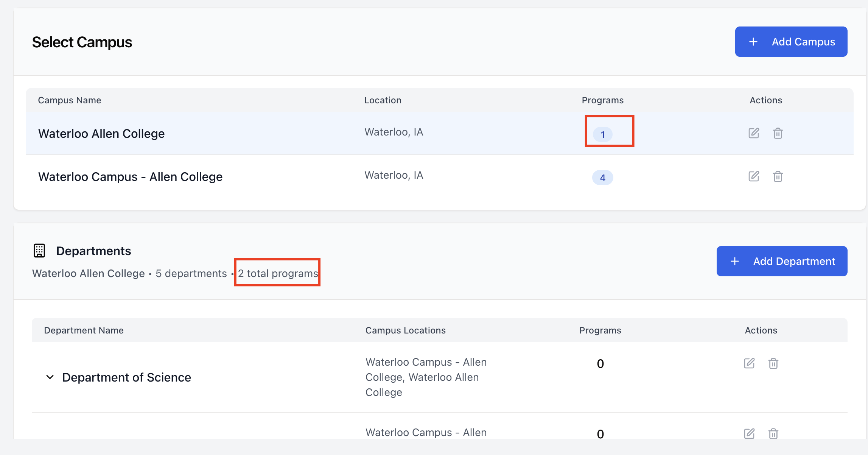The height and width of the screenshot is (455, 868).
Task: Edit the Department of Science
Action: [749, 363]
